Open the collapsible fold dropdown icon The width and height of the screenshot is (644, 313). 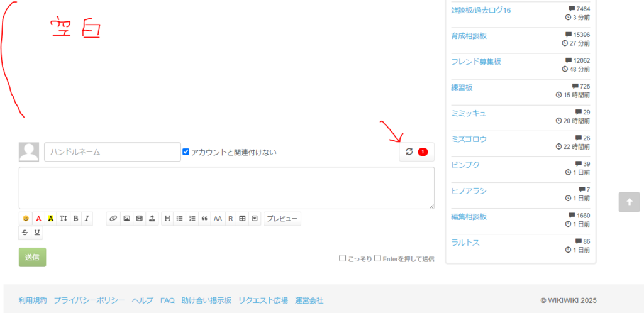pyautogui.click(x=255, y=219)
